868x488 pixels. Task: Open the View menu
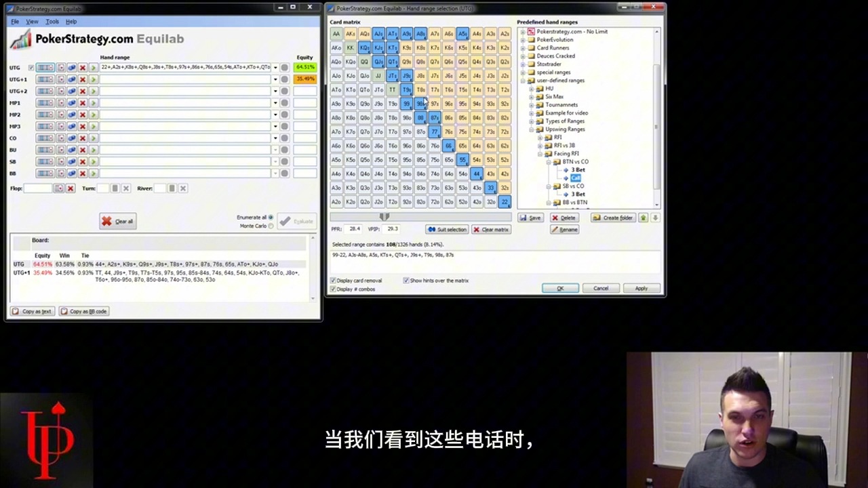32,22
